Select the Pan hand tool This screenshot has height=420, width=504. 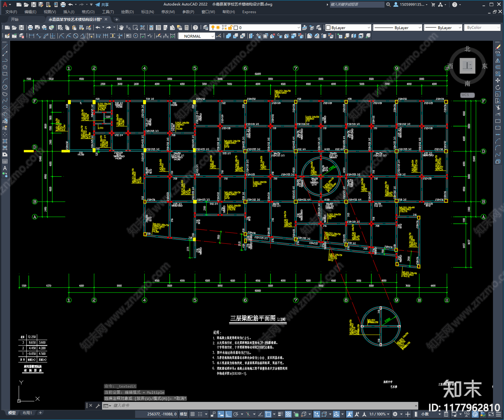click(121, 28)
